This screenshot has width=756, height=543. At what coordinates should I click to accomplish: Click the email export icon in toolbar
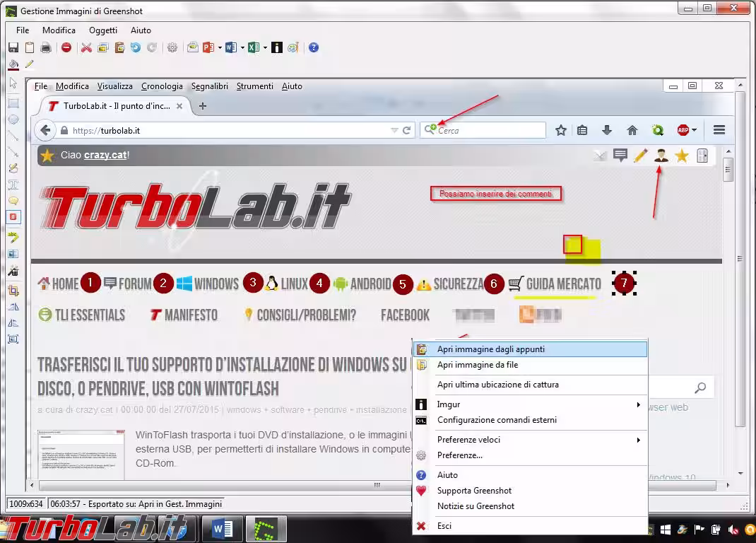tap(193, 47)
